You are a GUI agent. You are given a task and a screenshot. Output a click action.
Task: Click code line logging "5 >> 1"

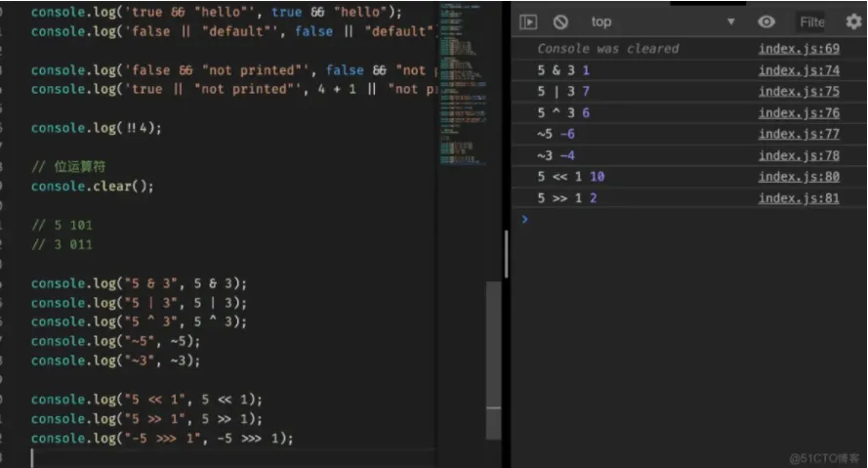[x=146, y=419]
